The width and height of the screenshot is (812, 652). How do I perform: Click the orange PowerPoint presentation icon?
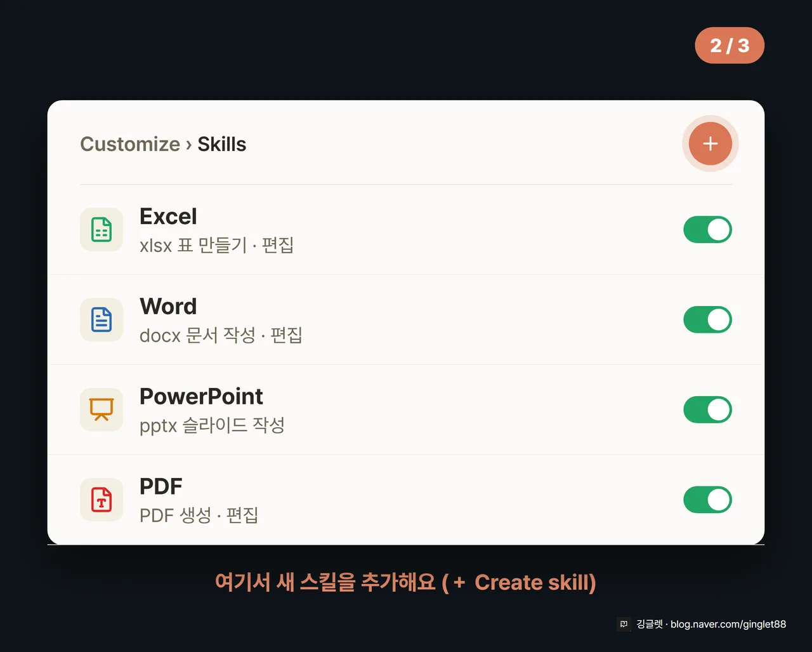point(101,409)
